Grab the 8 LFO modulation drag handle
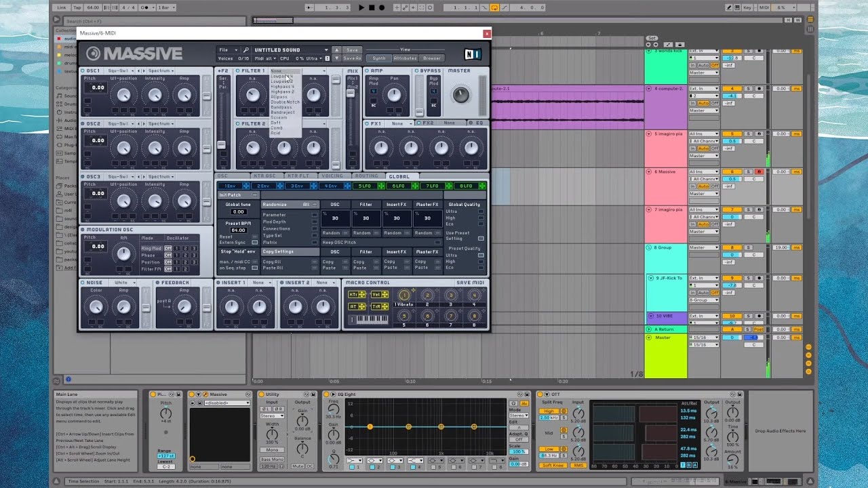This screenshot has width=868, height=488. tap(483, 186)
